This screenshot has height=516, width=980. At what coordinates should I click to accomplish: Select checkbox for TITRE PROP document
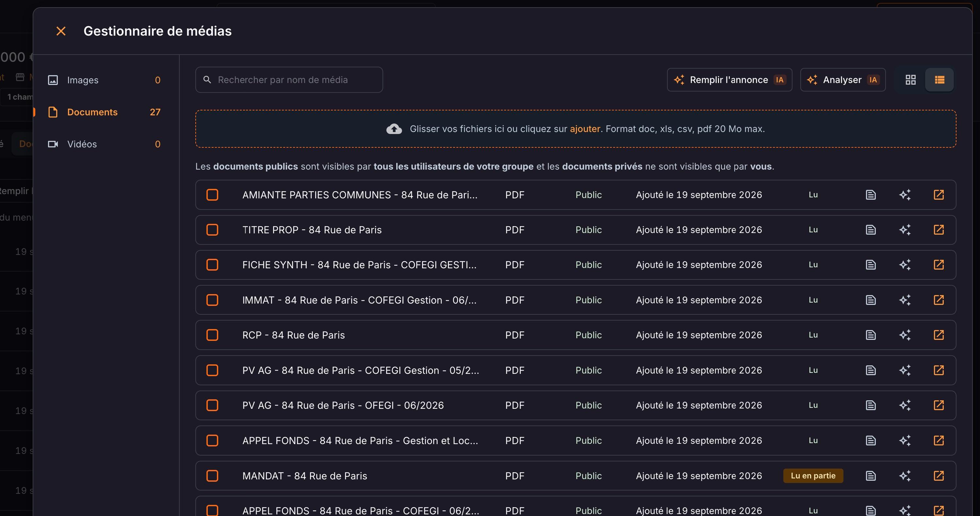(212, 230)
